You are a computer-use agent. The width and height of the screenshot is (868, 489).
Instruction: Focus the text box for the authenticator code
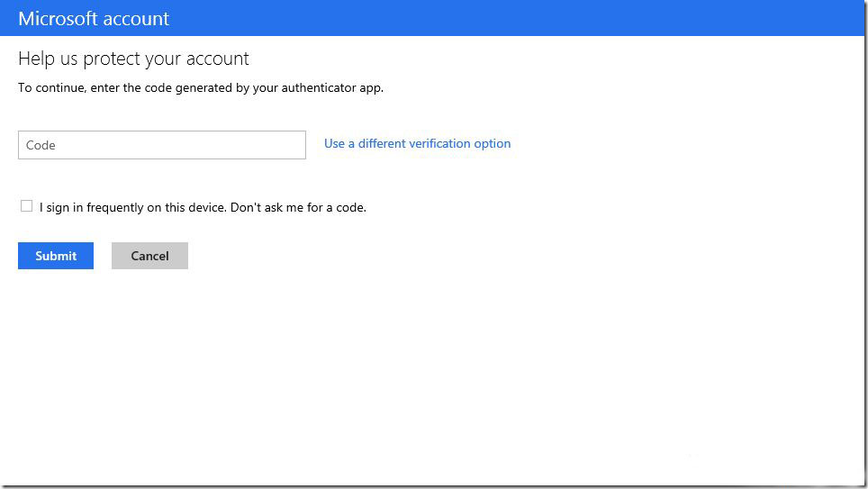(x=162, y=145)
